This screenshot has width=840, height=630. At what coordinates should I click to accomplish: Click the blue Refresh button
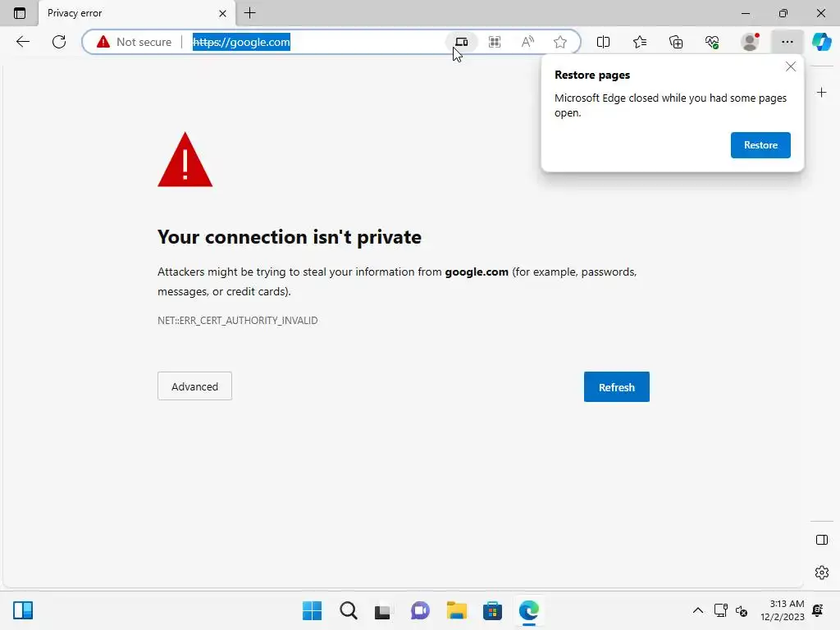tap(617, 387)
